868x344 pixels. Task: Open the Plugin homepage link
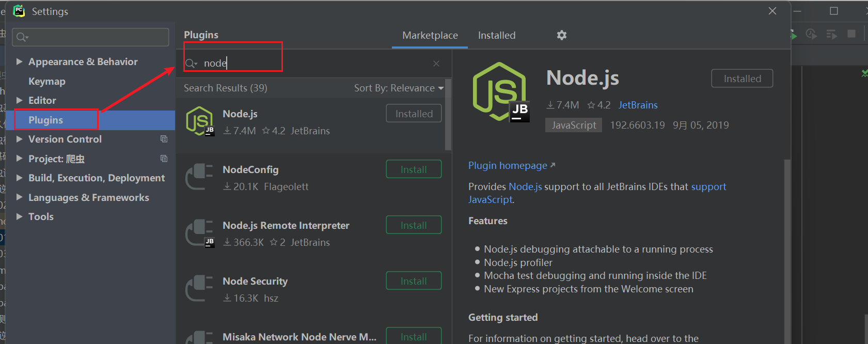pyautogui.click(x=508, y=165)
